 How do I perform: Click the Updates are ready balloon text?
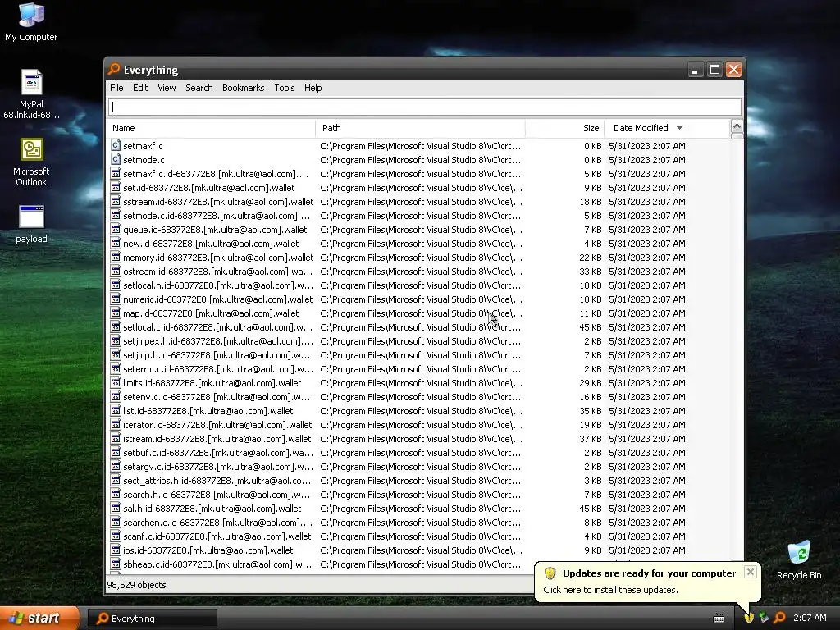[650, 573]
